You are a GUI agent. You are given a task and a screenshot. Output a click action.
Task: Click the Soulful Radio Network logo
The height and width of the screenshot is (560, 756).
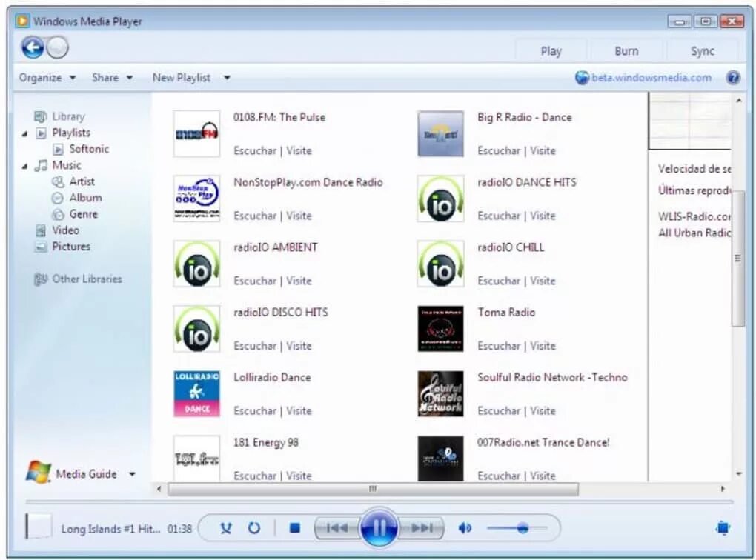441,394
